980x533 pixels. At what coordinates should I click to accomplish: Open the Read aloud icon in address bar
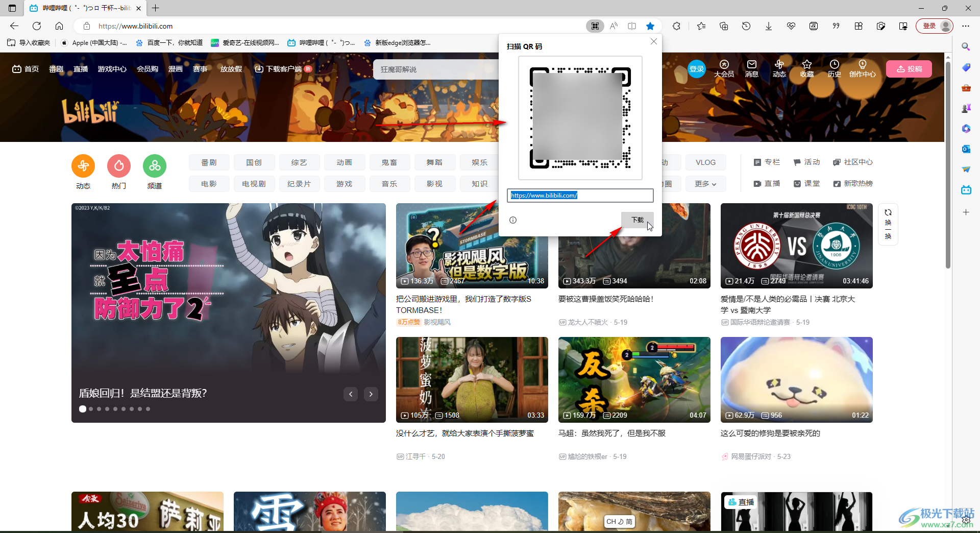[x=614, y=26]
